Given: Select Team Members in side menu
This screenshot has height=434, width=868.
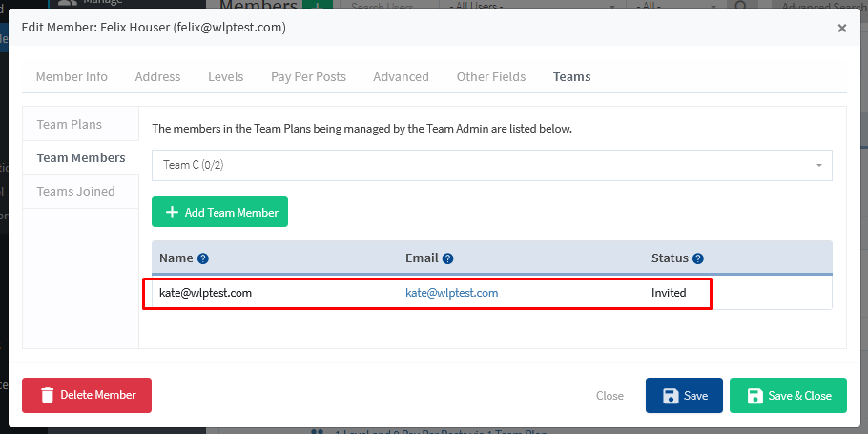Looking at the screenshot, I should (81, 157).
